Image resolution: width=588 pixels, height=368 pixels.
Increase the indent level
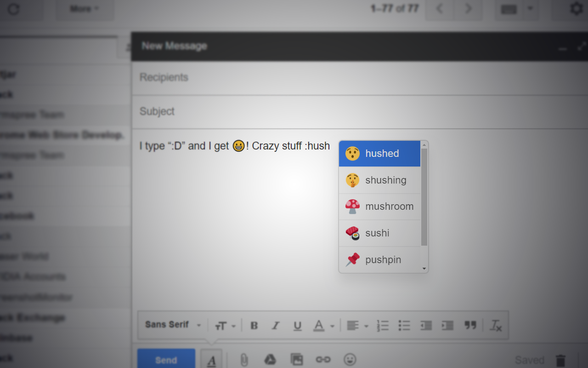447,326
